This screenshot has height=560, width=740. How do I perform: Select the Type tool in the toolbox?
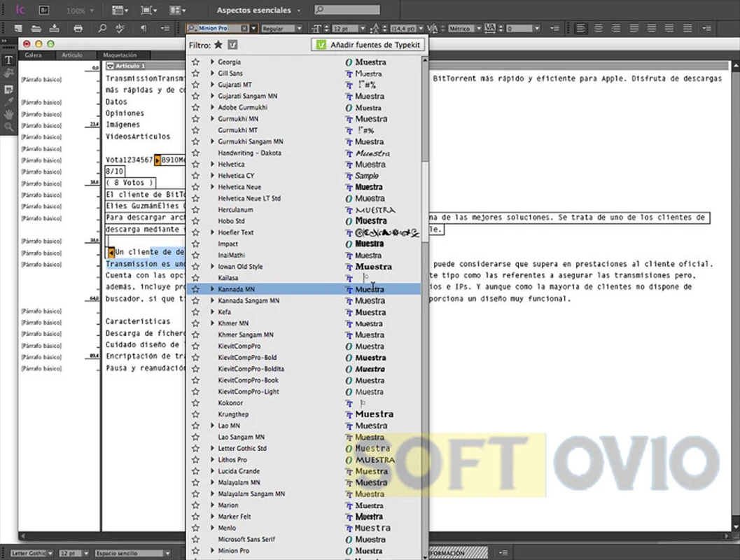tap(8, 60)
